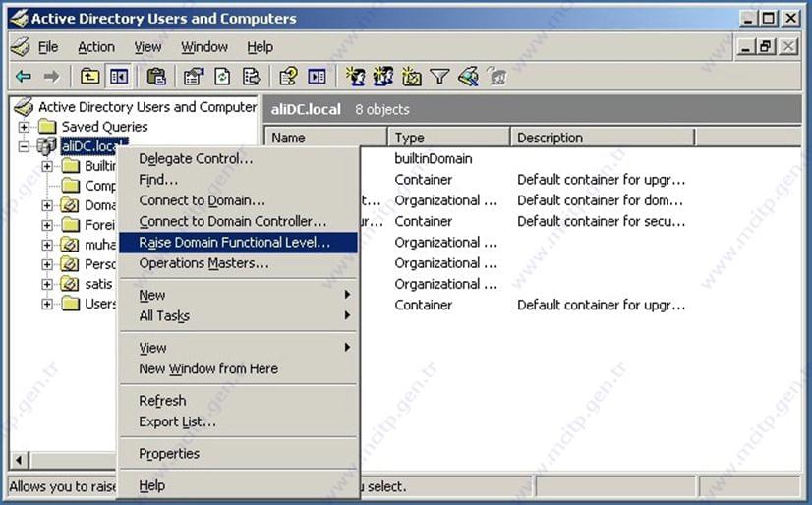Create a new group with toolbar icon
812x505 pixels.
(383, 77)
